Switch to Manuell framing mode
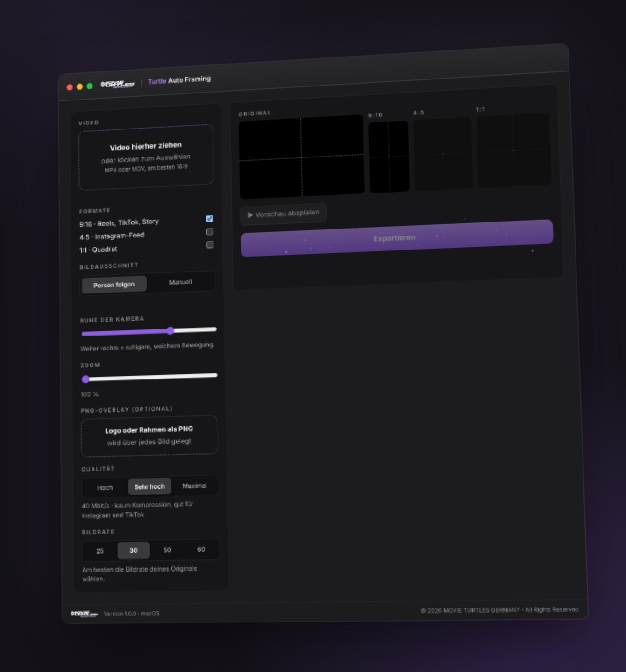The image size is (626, 672). [180, 282]
